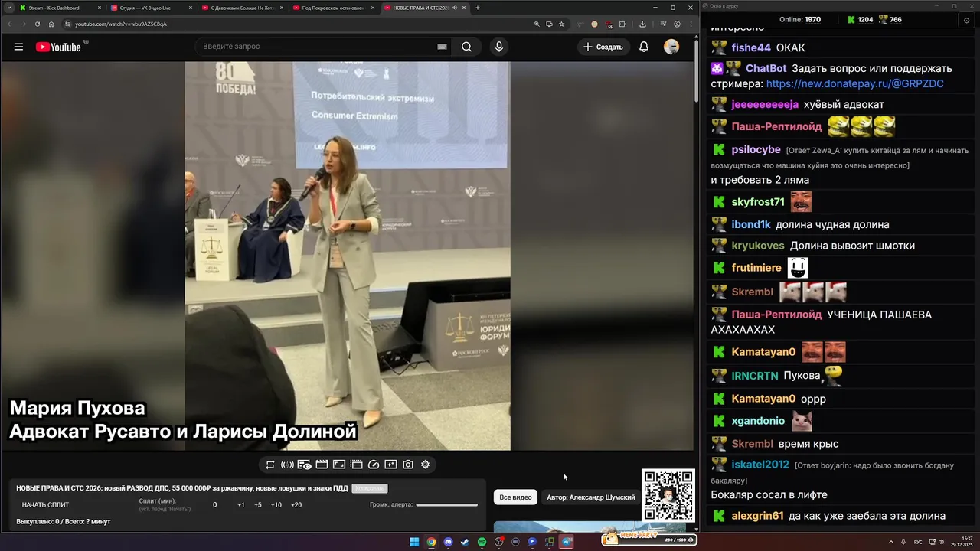The width and height of the screenshot is (980, 551).
Task: Switch to Под Покровском остановлен tab
Action: point(333,8)
